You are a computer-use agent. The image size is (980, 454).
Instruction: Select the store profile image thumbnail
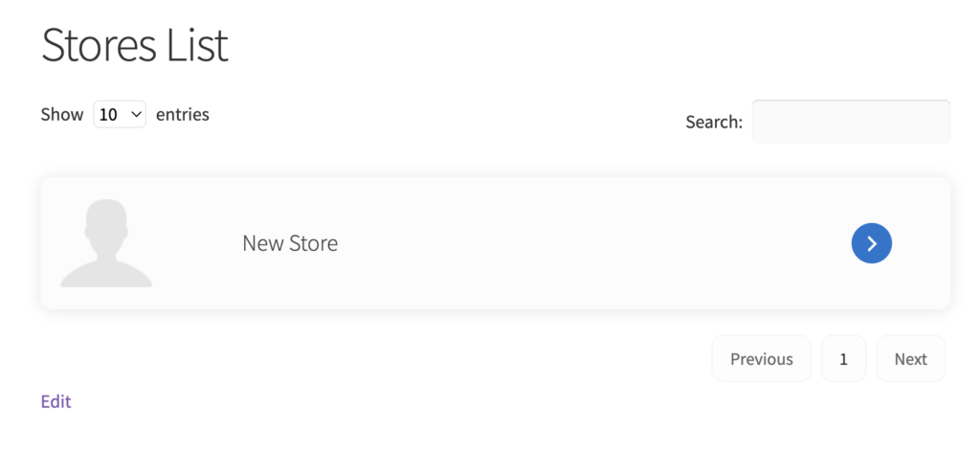[x=106, y=243]
